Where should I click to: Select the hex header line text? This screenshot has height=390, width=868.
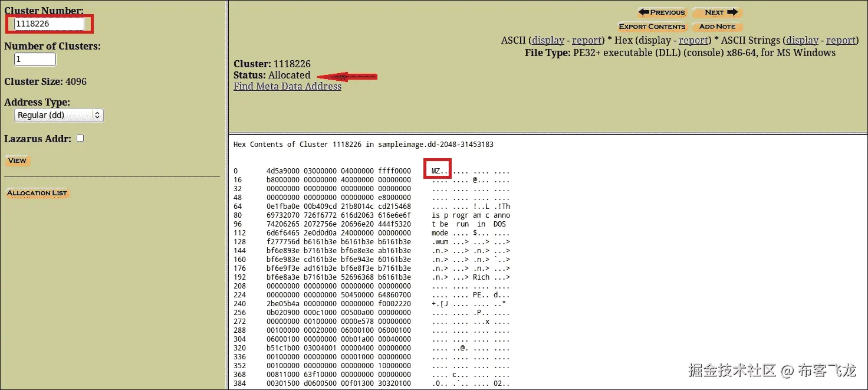(363, 145)
